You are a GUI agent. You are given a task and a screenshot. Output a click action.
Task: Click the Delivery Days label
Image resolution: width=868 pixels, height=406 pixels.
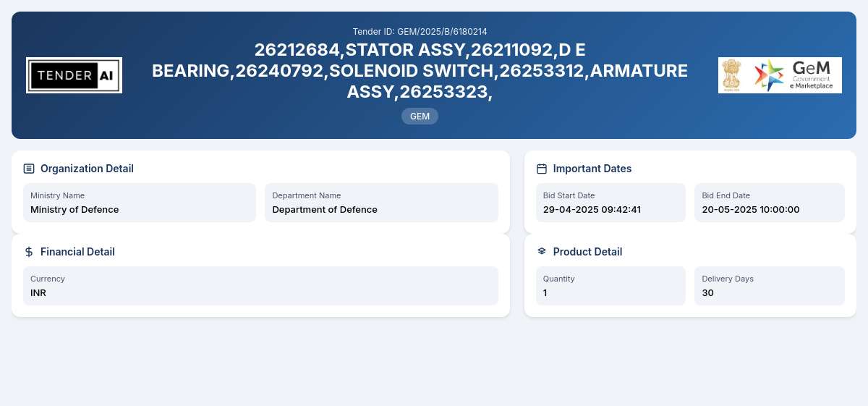728,279
